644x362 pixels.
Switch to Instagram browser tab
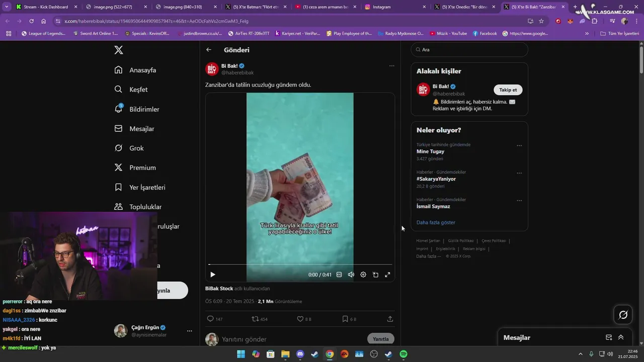coord(394,7)
